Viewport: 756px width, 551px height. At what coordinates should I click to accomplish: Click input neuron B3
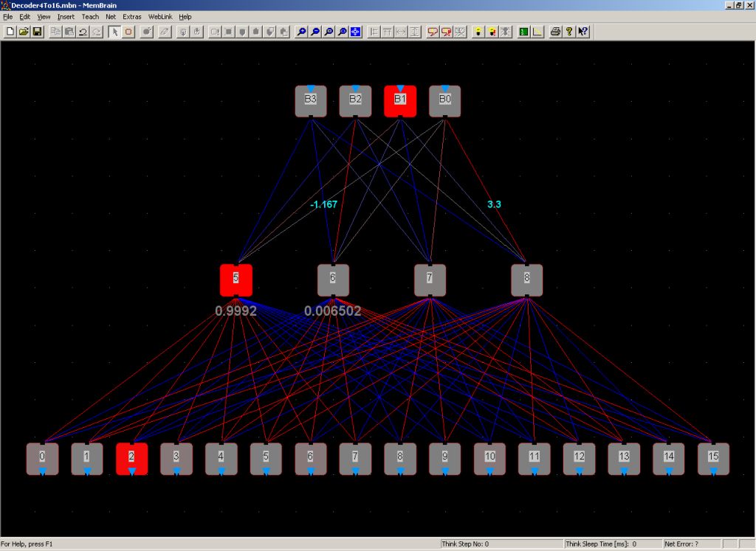(311, 101)
